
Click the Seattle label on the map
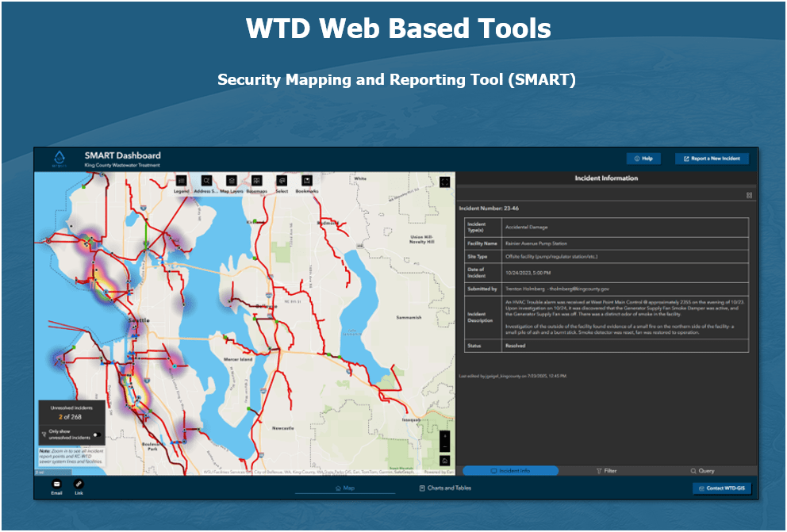point(139,320)
